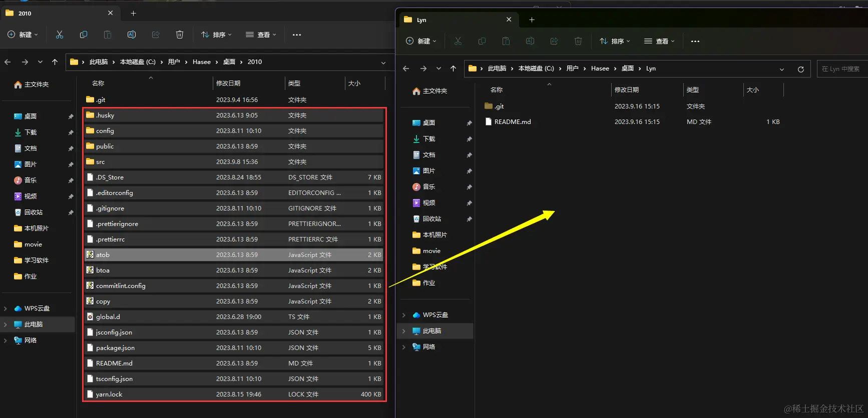Go forward in the Lyn window
The width and height of the screenshot is (868, 418).
[x=423, y=68]
